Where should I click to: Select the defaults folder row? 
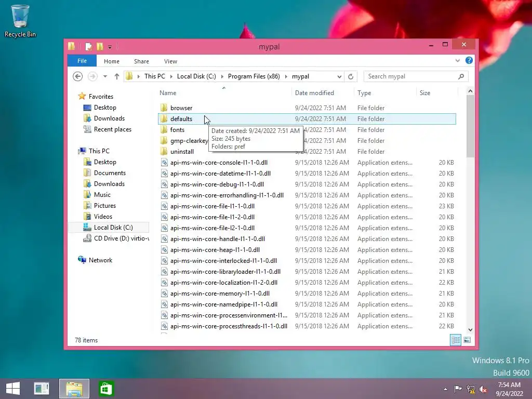307,119
